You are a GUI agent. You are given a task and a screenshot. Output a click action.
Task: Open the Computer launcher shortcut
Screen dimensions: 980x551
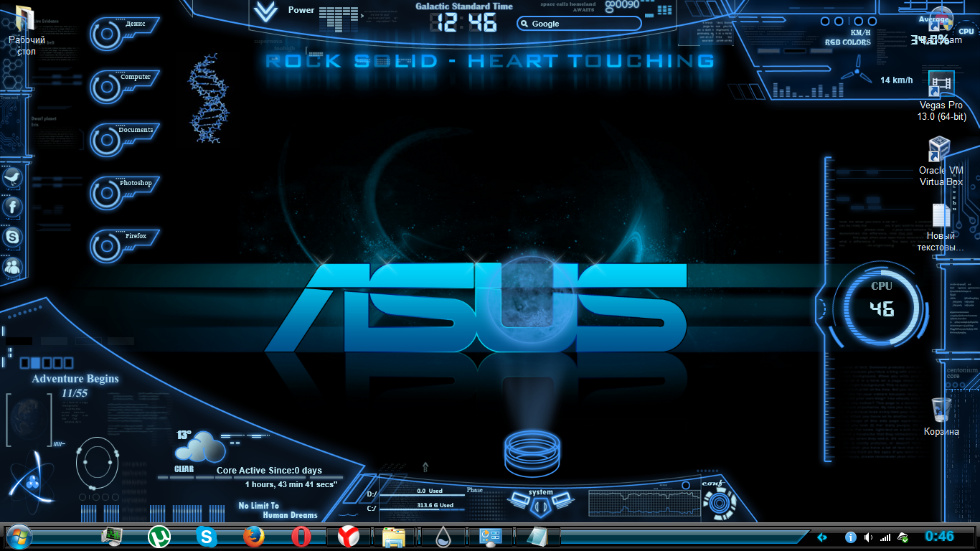point(123,86)
